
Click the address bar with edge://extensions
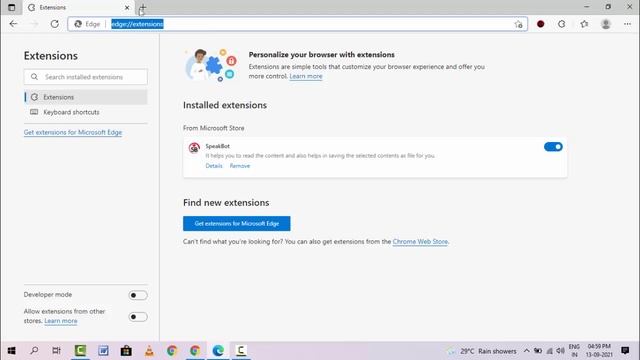pyautogui.click(x=298, y=24)
